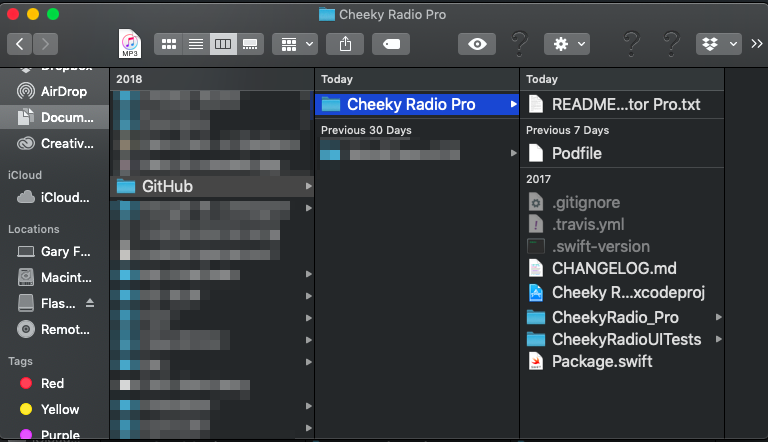Screen dimensions: 768x442
Task: Eject the Flash drive in sidebar
Action: (x=90, y=303)
